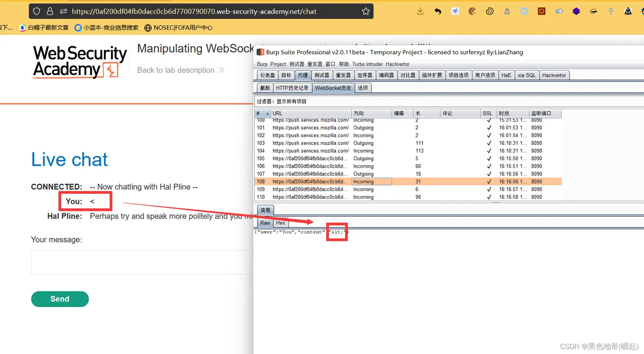The width and height of the screenshot is (644, 354).
Task: Switch to the xia SQL tab
Action: point(527,75)
